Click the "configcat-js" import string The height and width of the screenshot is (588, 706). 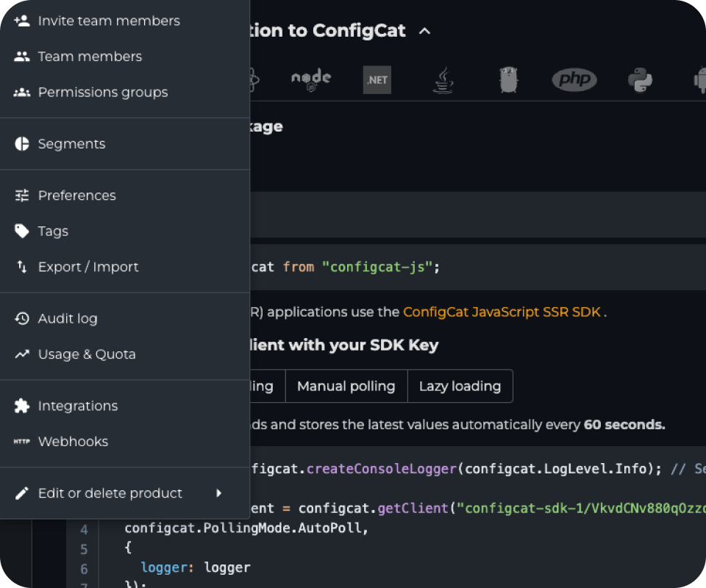pos(377,267)
